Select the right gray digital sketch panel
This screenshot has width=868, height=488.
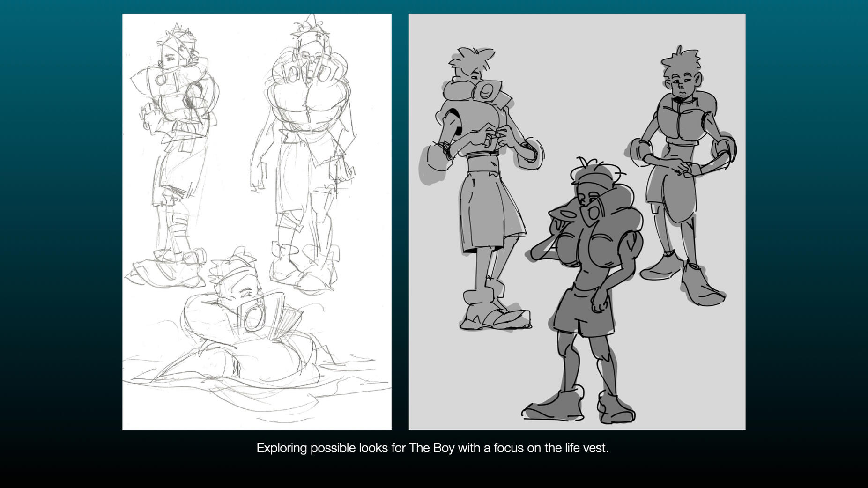point(577,222)
